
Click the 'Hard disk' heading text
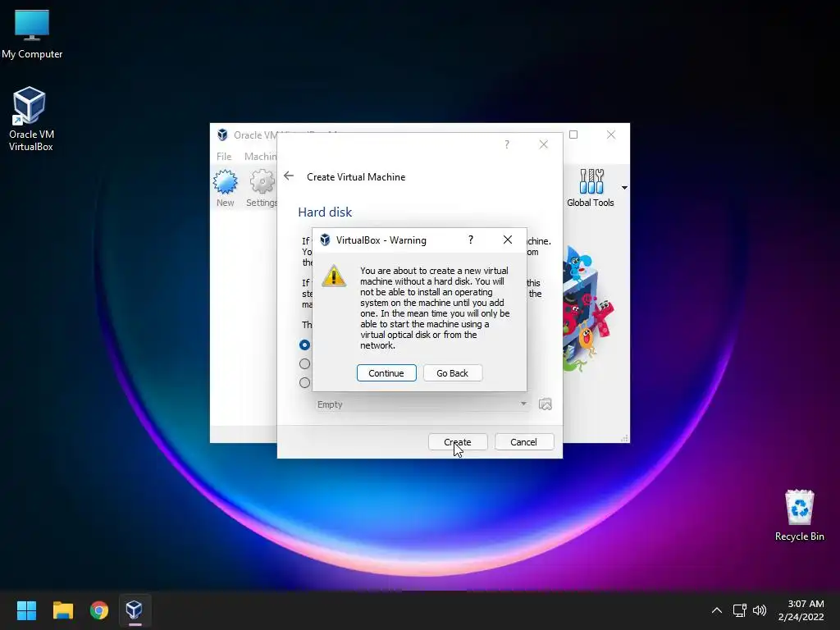(325, 212)
